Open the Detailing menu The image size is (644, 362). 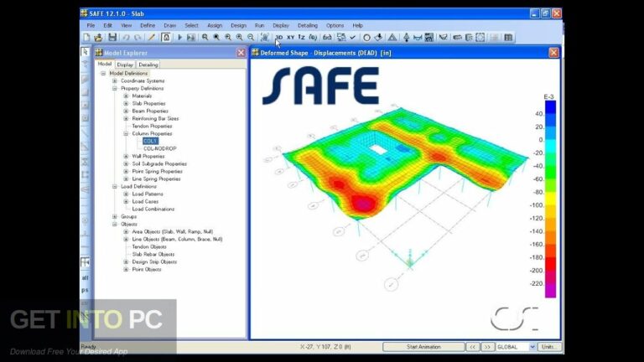tap(308, 25)
